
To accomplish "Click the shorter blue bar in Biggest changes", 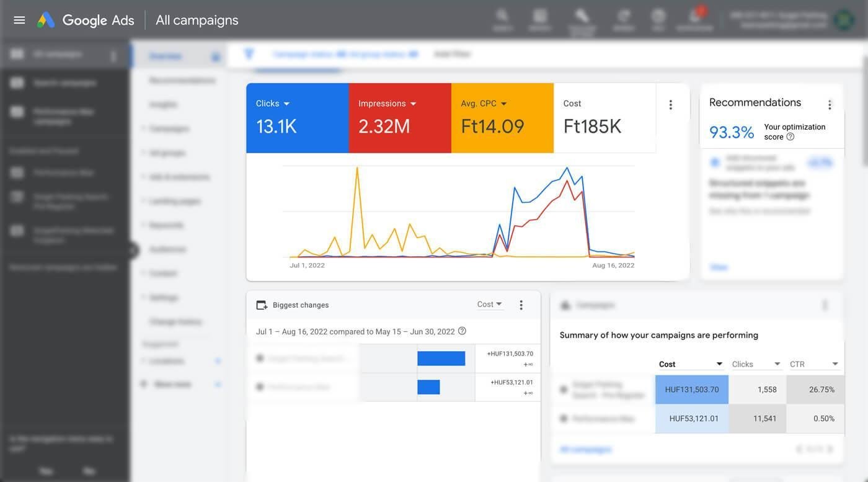I will (x=428, y=387).
